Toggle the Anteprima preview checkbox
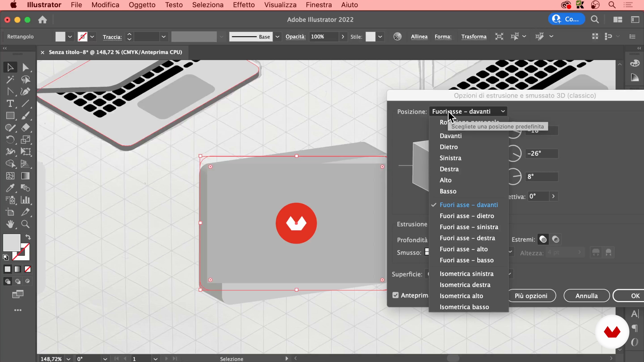This screenshot has height=362, width=644. click(x=395, y=295)
